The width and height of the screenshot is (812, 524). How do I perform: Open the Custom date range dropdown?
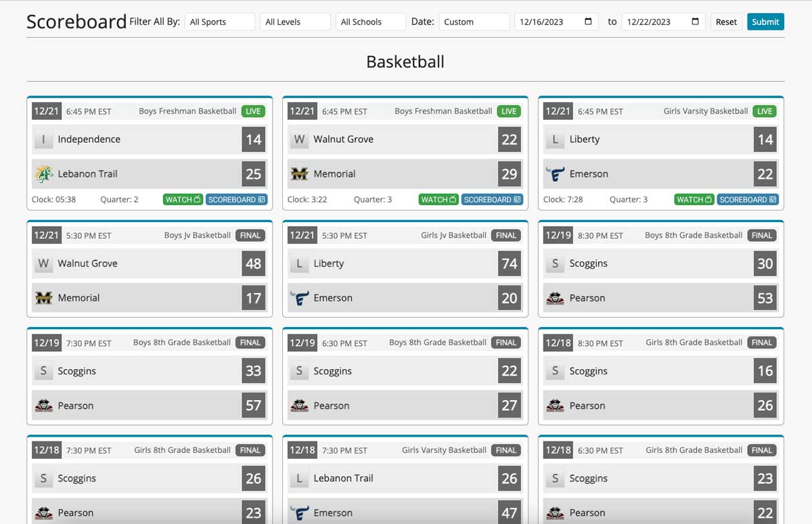click(x=474, y=21)
